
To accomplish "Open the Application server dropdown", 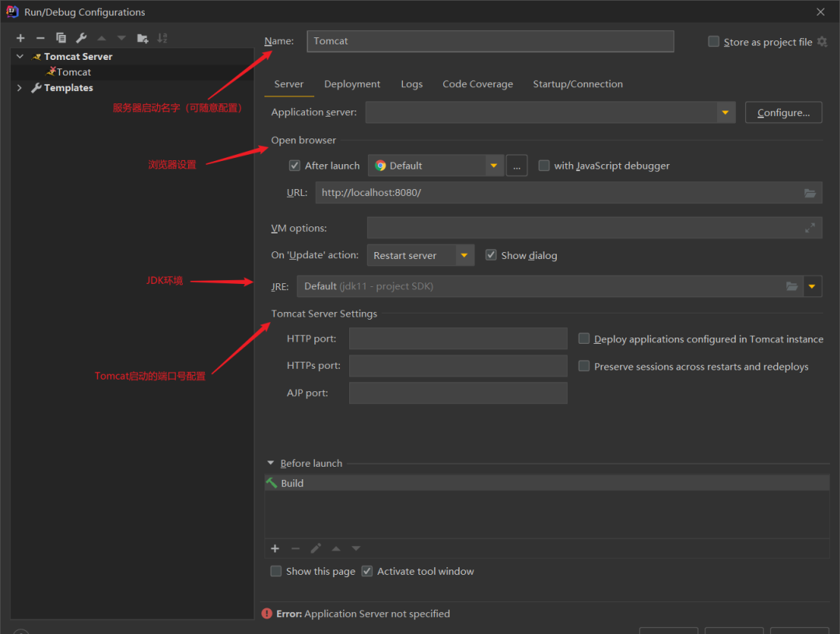I will (726, 113).
